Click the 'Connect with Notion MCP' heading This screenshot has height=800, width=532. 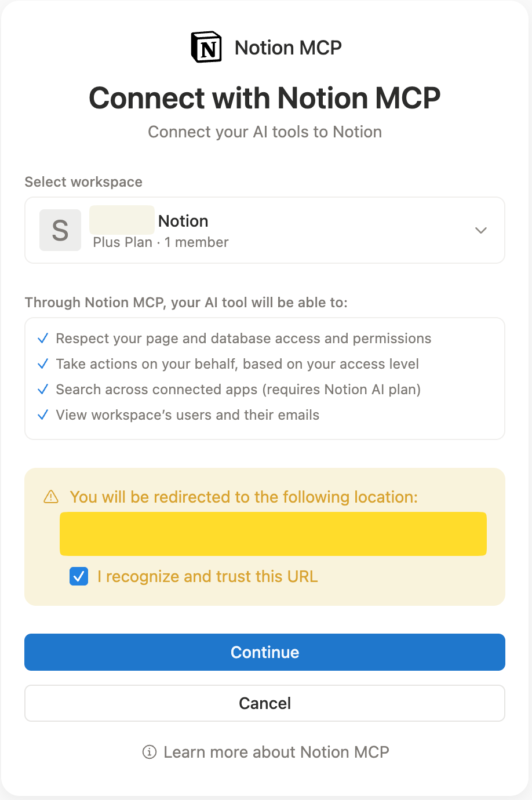(265, 98)
